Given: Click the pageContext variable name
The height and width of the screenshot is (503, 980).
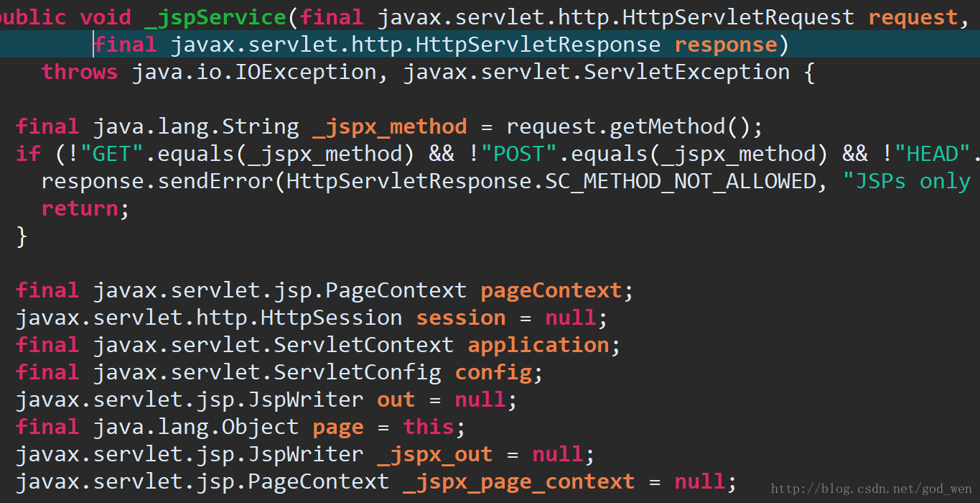Looking at the screenshot, I should 551,291.
